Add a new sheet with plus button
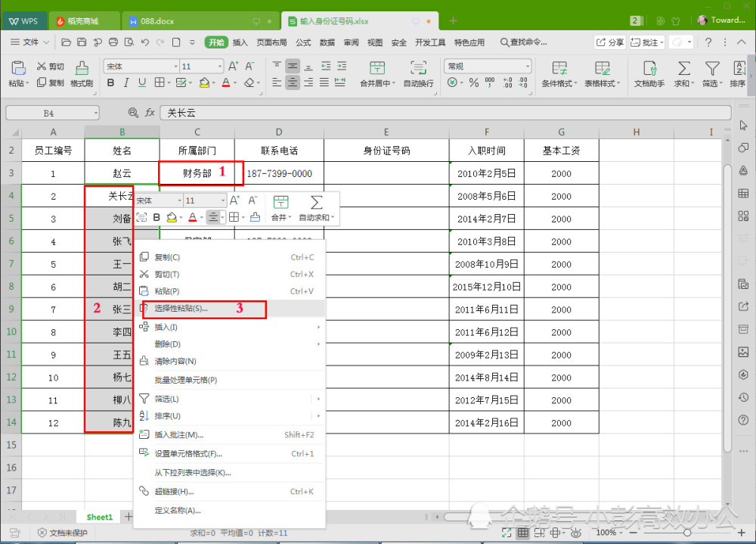756x544 pixels. click(x=129, y=517)
